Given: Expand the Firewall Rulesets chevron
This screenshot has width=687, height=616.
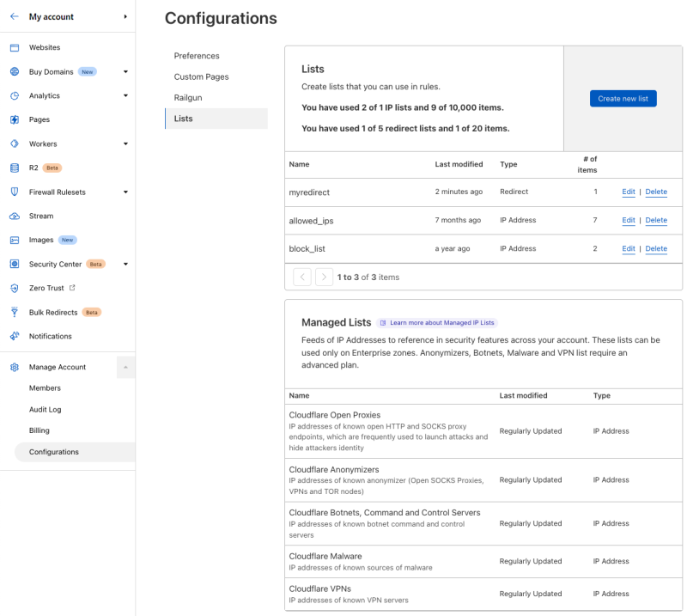Looking at the screenshot, I should click(125, 192).
